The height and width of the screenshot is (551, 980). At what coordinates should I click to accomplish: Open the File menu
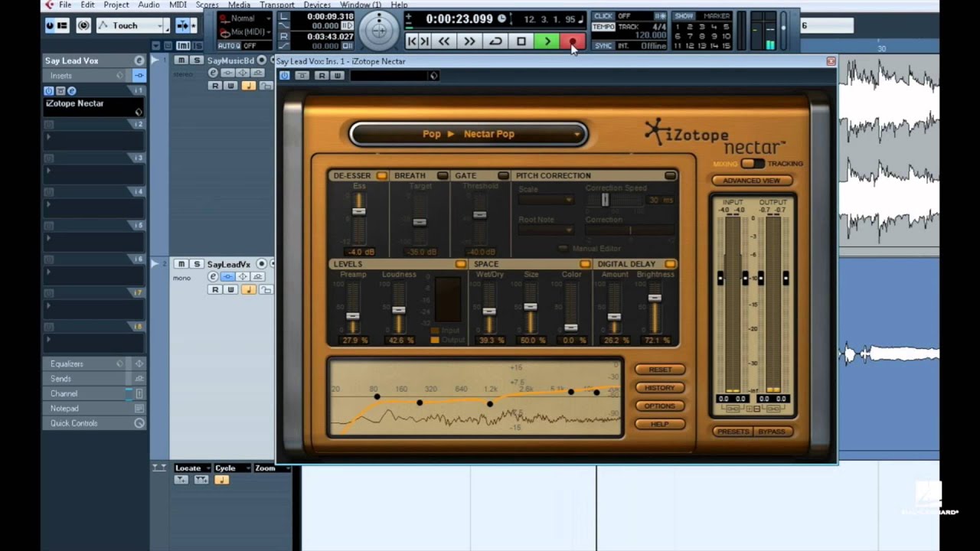pyautogui.click(x=65, y=5)
